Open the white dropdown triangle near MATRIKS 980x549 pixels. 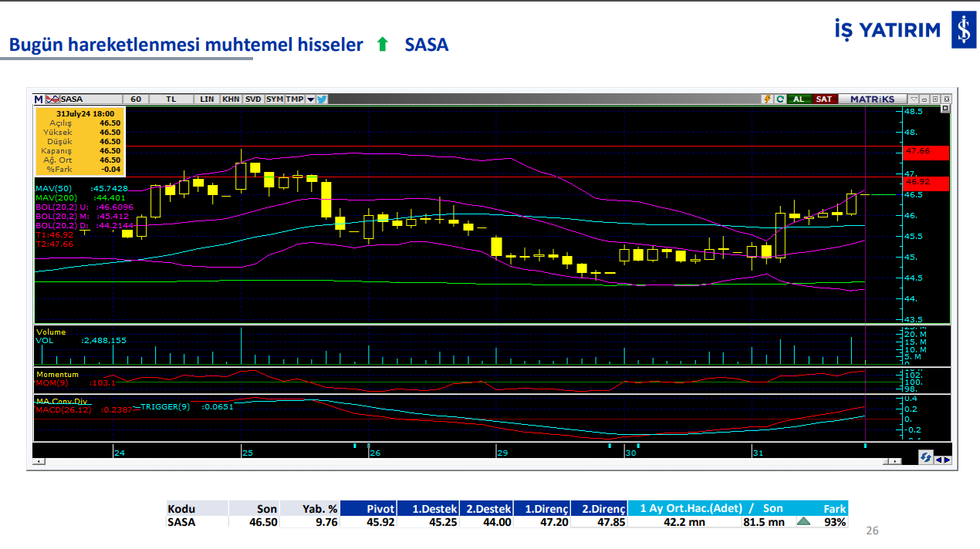tap(914, 99)
